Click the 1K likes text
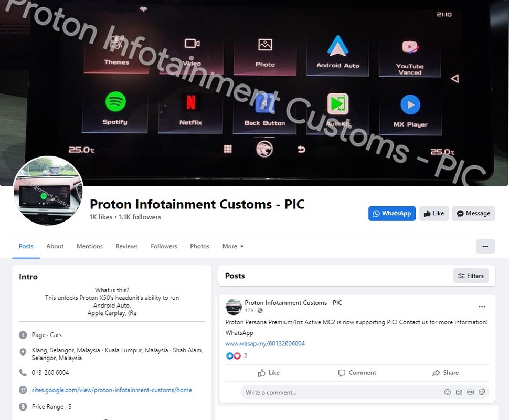 101,217
